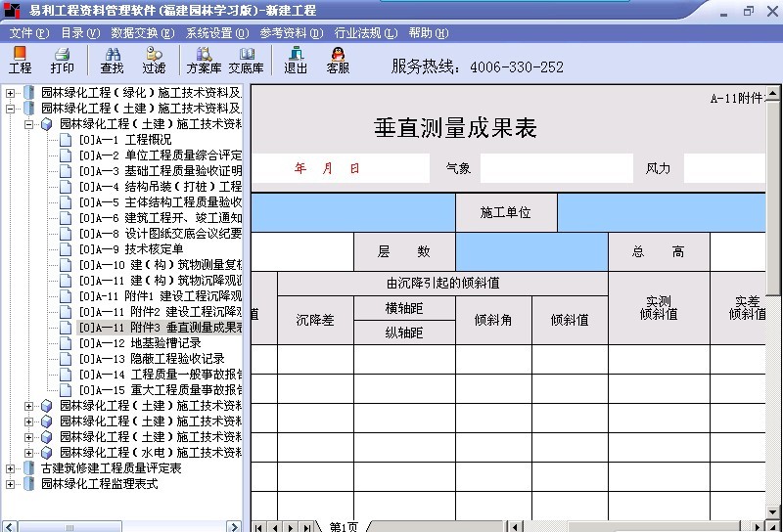Expand the 园林绿化工程监理表式 tree node

[x=11, y=484]
